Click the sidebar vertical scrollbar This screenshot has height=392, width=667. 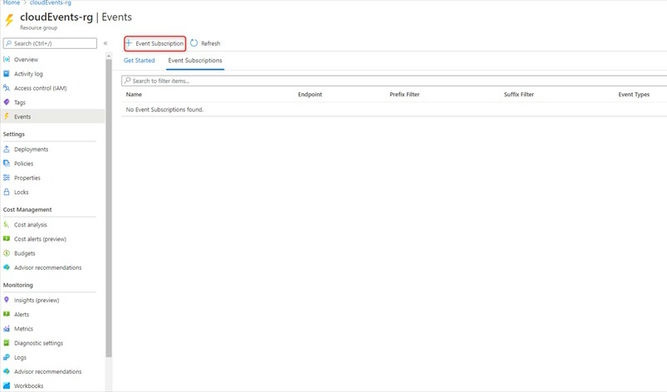point(108,208)
